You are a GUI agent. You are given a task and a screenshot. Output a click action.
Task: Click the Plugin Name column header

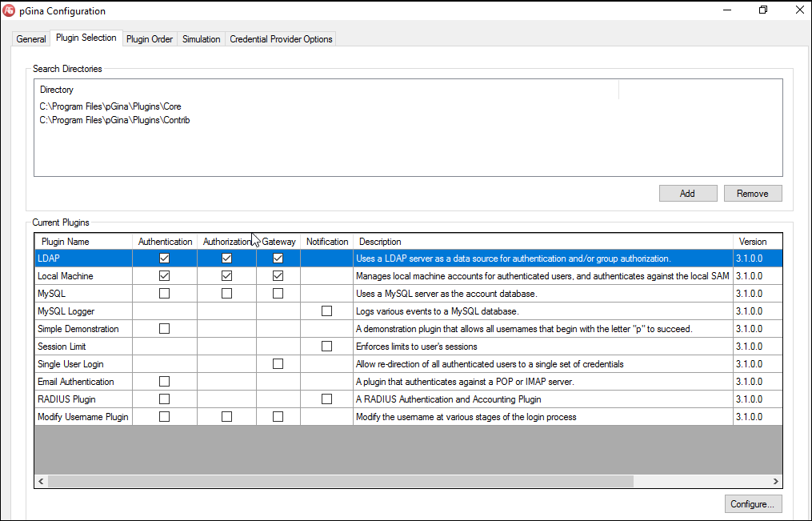coord(83,242)
